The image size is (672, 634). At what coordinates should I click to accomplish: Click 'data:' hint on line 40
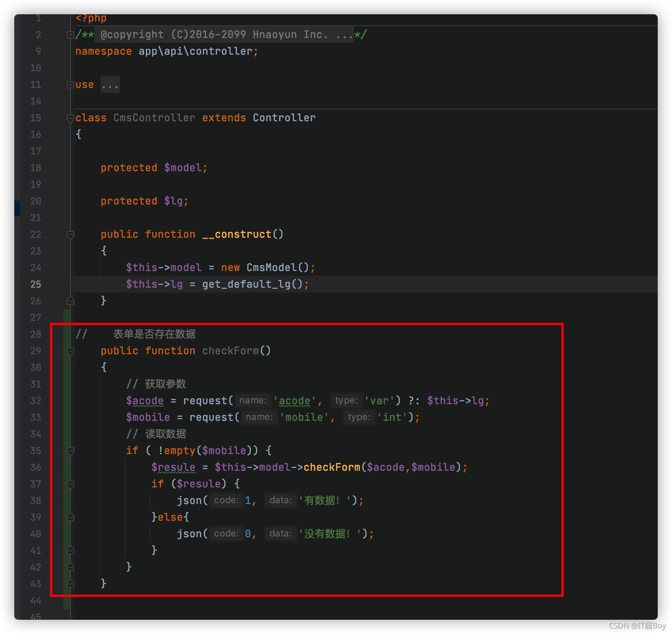coord(281,534)
